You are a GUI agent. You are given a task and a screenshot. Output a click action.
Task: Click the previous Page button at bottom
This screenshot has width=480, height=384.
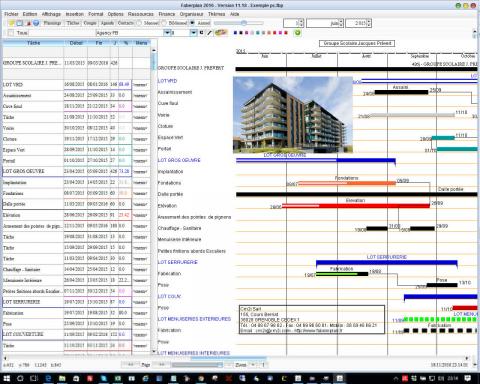(x=131, y=365)
